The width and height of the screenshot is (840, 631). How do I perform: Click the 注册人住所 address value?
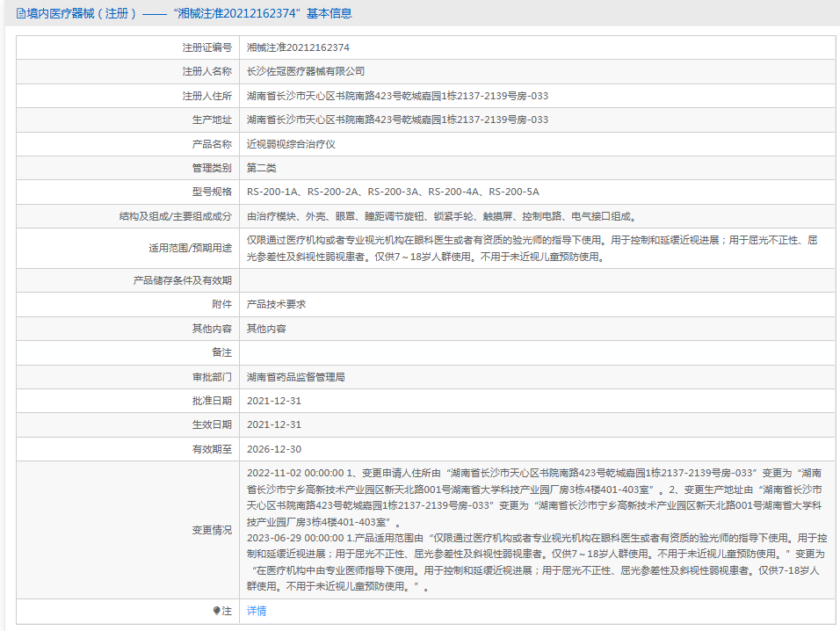[397, 96]
